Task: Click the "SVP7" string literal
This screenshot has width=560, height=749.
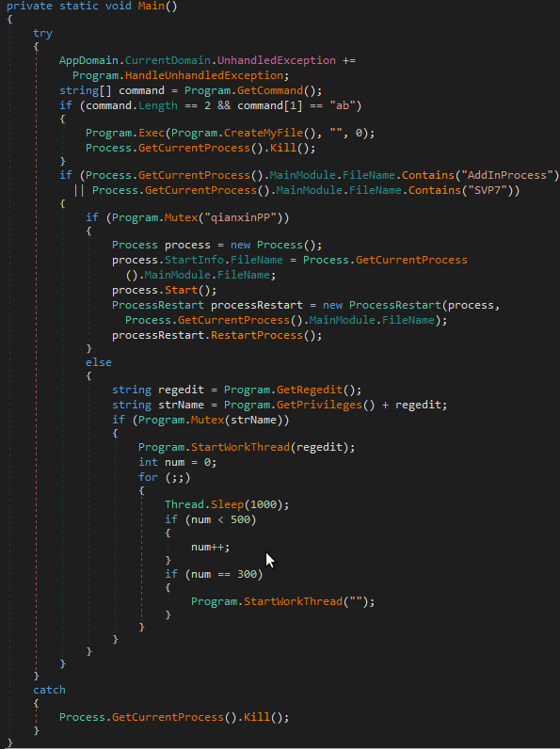Action: coord(487,191)
